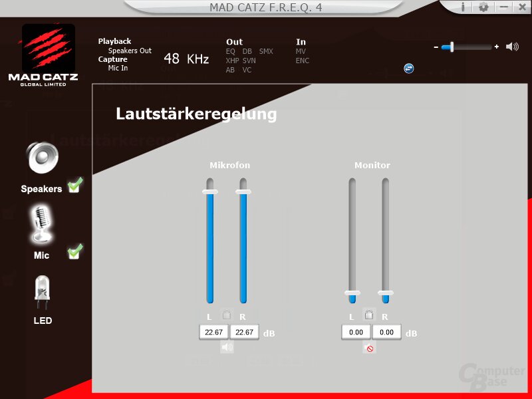This screenshot has height=399, width=532.
Task: Click the SVN output indicator
Action: (249, 61)
